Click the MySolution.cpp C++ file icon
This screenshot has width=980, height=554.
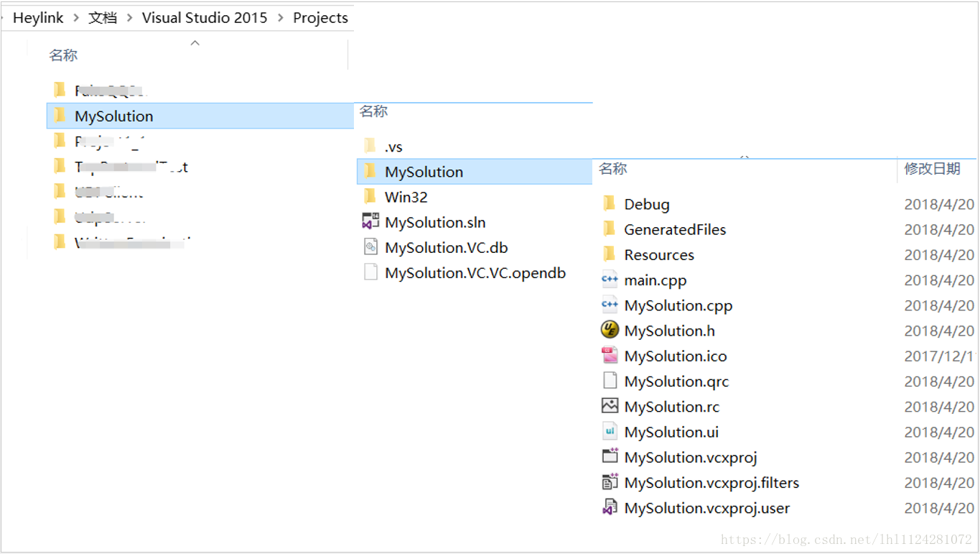coord(610,305)
